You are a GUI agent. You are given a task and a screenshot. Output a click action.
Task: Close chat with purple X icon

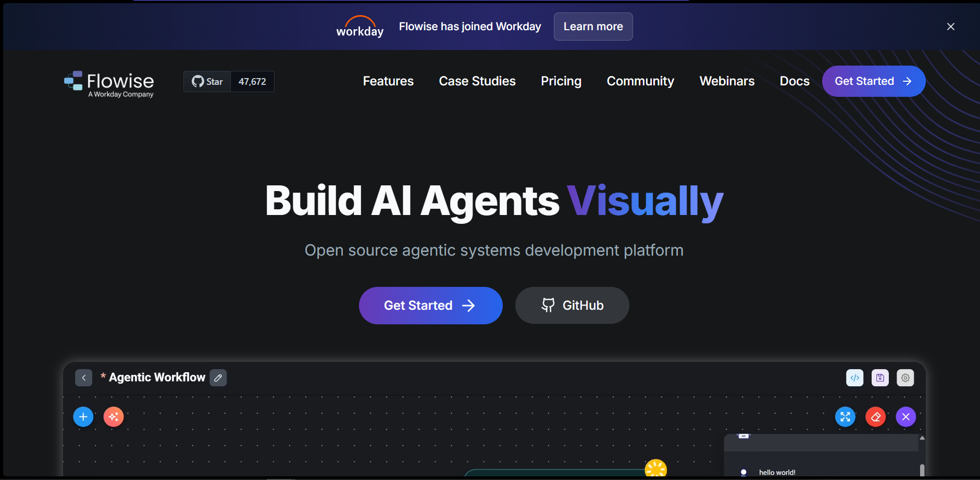(x=906, y=416)
